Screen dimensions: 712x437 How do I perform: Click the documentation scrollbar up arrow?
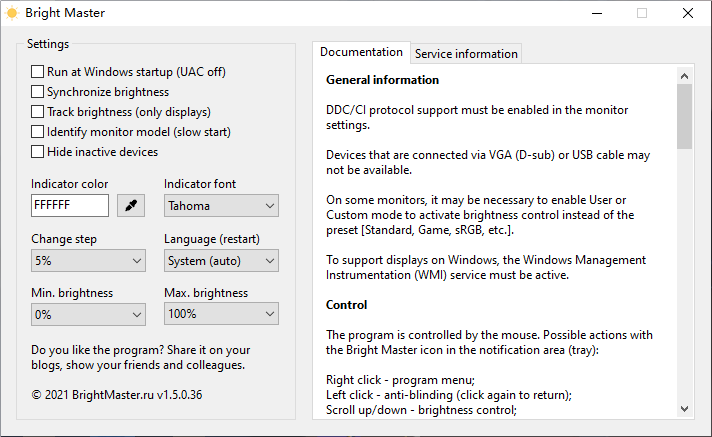684,75
